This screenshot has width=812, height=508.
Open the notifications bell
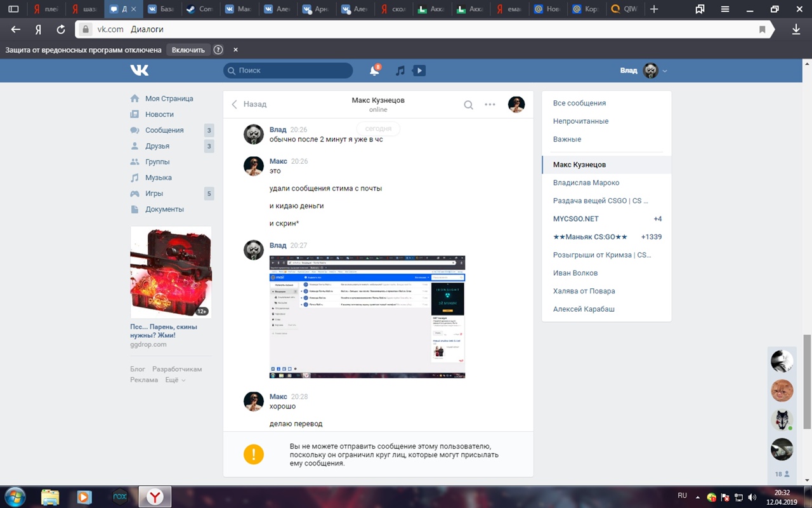(x=374, y=70)
